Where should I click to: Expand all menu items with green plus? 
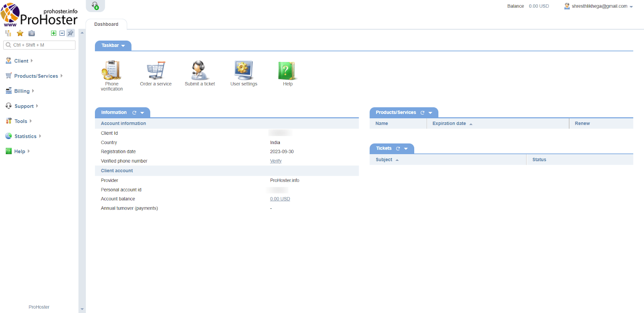coord(54,33)
